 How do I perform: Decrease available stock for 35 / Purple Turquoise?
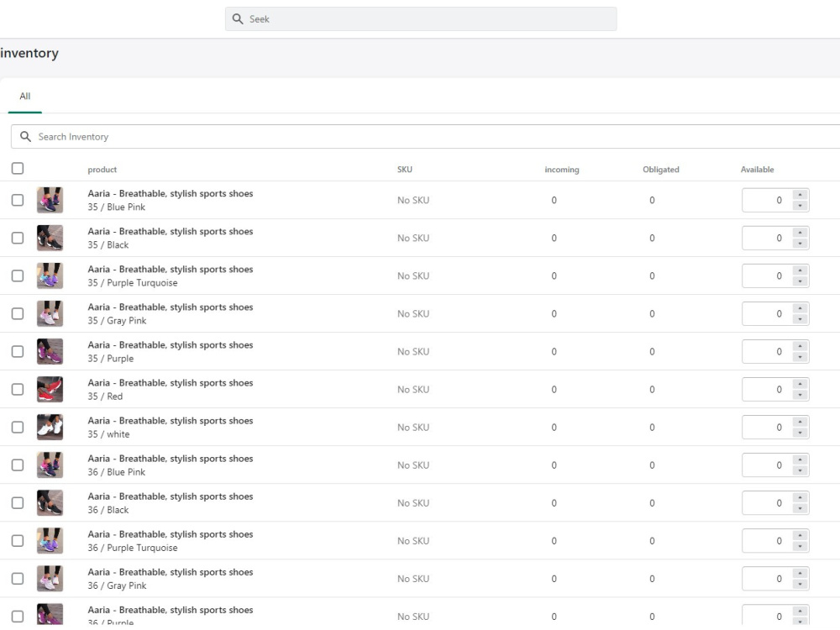800,281
